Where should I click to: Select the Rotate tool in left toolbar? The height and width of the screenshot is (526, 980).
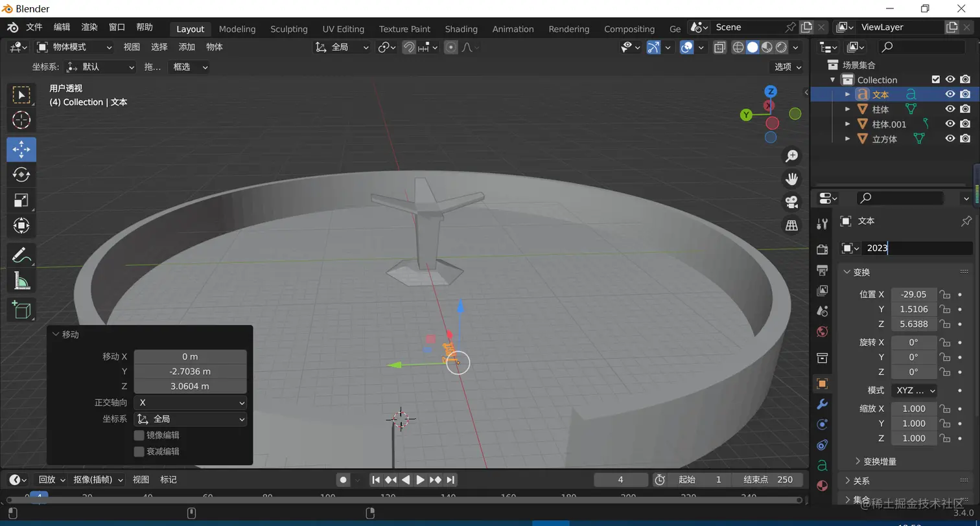pos(21,175)
